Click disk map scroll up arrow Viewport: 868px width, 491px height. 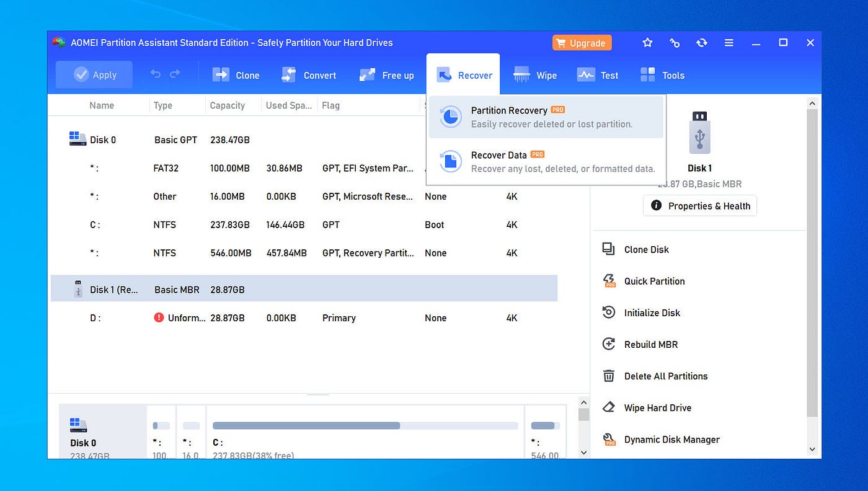[x=583, y=402]
